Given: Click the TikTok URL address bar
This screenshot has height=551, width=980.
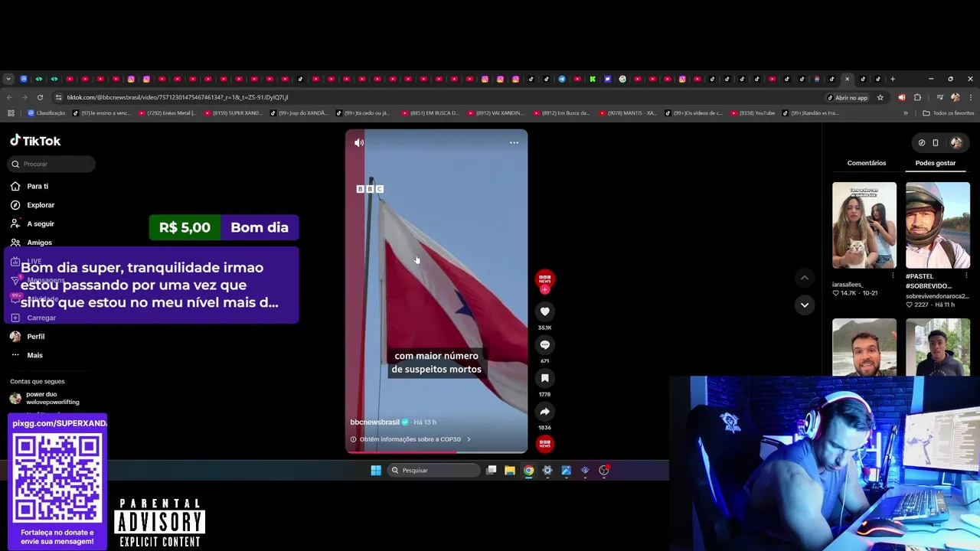Looking at the screenshot, I should coord(436,97).
